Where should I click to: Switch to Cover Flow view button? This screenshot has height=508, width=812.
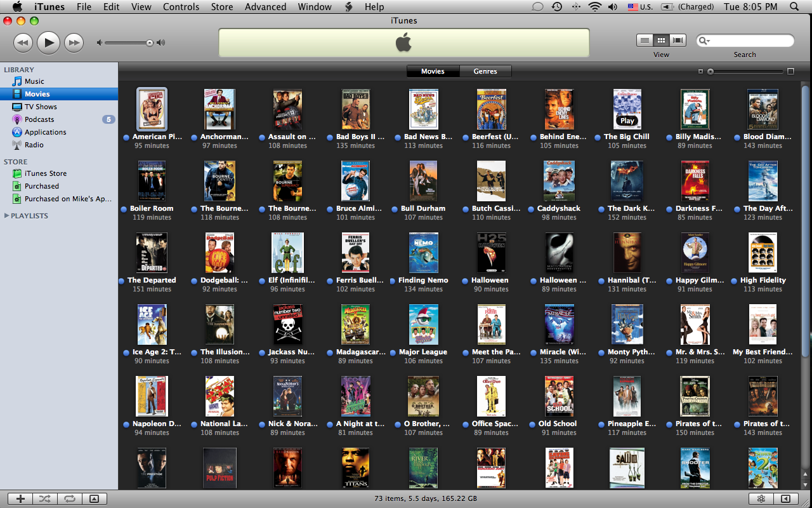678,40
